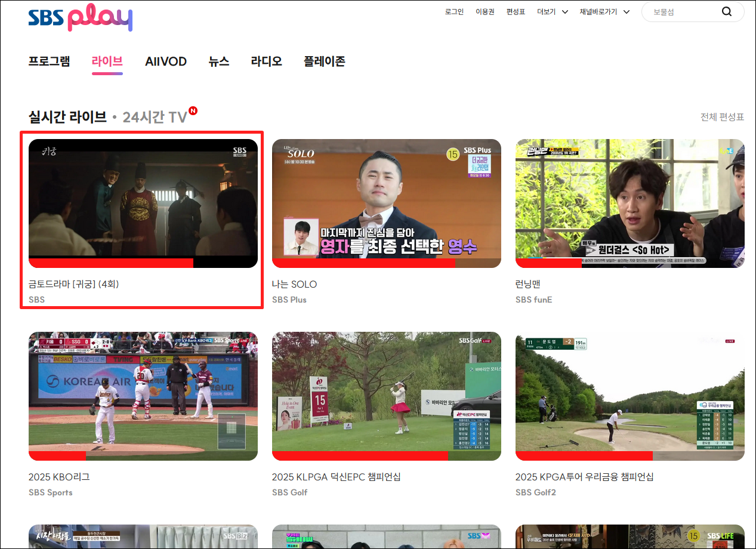Click the 2025 KPGA투어 우리금융 챔피언십 title
The image size is (756, 549).
click(585, 477)
